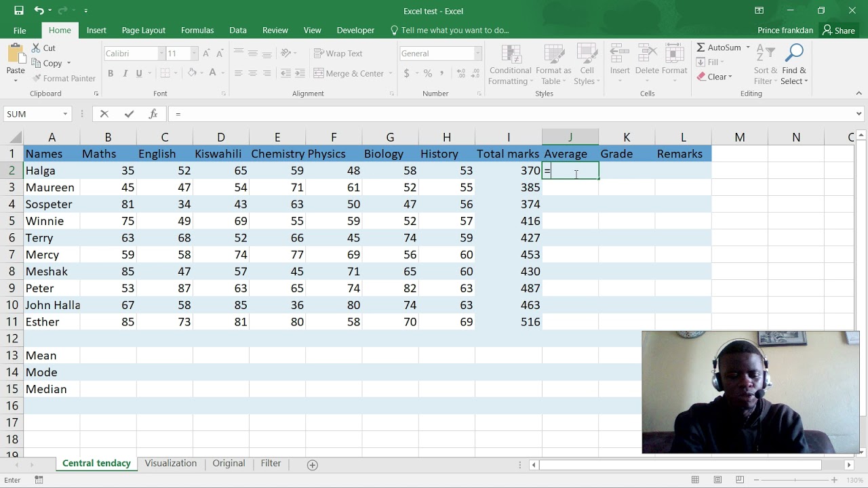Toggle center horizontal alignment
Image resolution: width=868 pixels, height=488 pixels.
[x=252, y=73]
